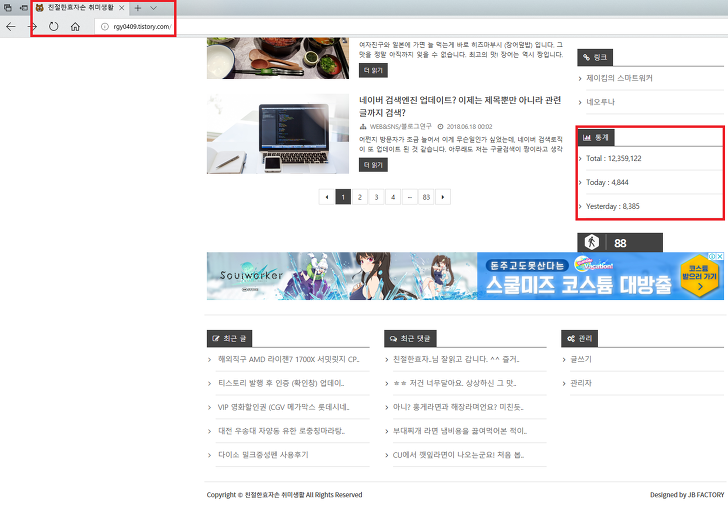Close the banner ad with X icon

coord(720,256)
